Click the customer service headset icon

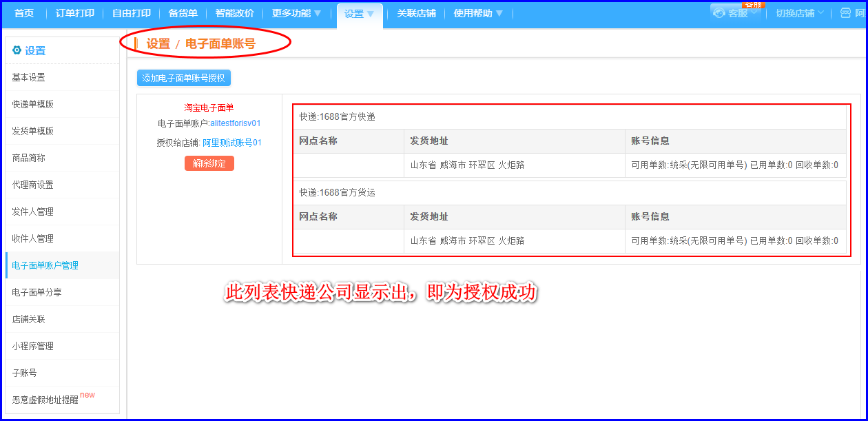click(720, 13)
